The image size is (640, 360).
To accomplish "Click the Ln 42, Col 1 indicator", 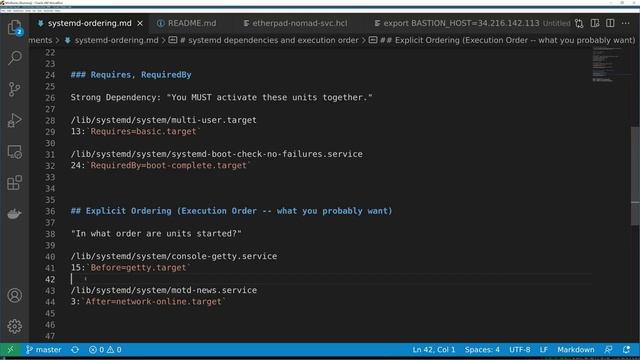I will tap(433, 349).
